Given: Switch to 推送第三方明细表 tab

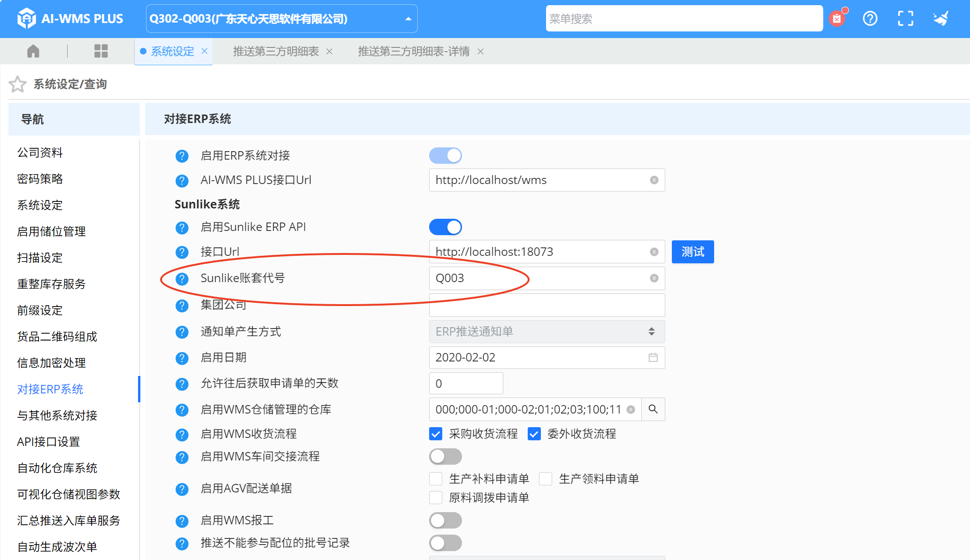Looking at the screenshot, I should (x=276, y=51).
